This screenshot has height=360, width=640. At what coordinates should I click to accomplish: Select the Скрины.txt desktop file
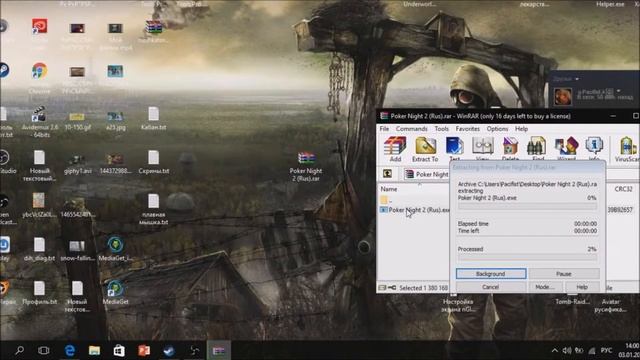(153, 162)
